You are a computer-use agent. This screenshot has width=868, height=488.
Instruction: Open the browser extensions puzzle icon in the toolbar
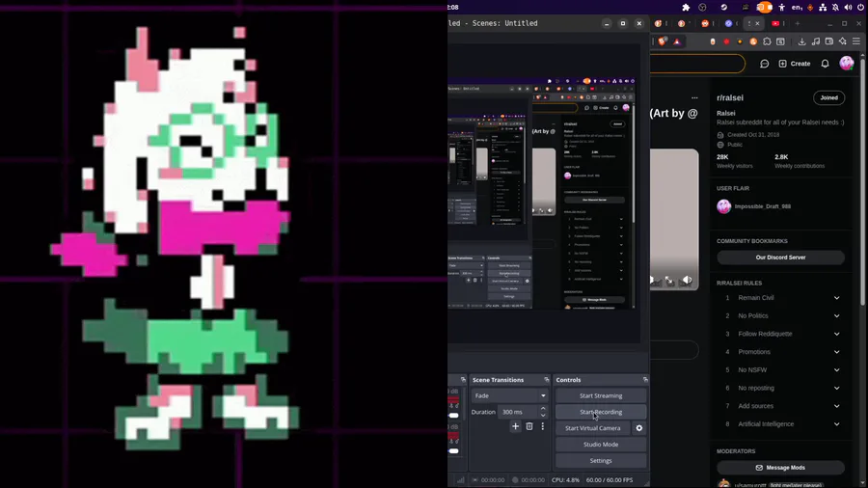767,41
